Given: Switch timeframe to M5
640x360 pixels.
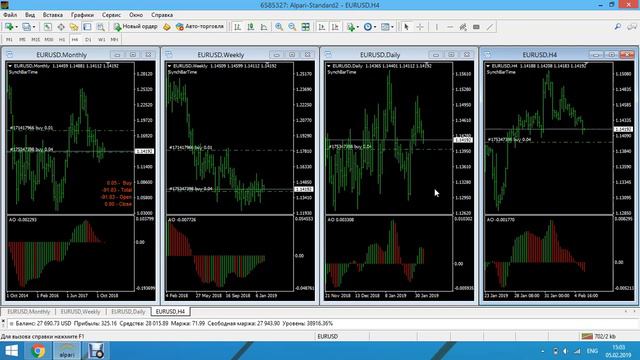Looking at the screenshot, I should [x=22, y=40].
